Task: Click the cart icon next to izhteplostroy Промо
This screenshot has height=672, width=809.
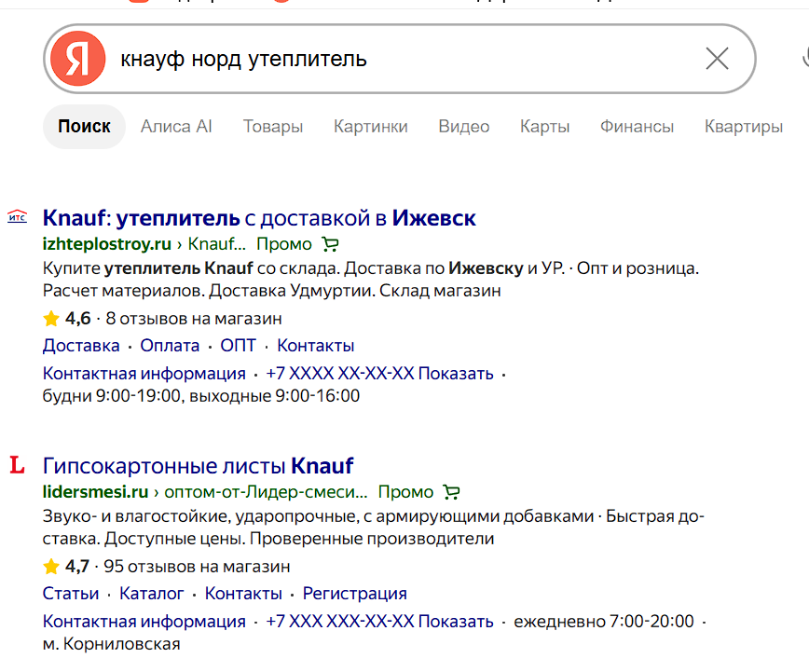Action: pos(330,243)
